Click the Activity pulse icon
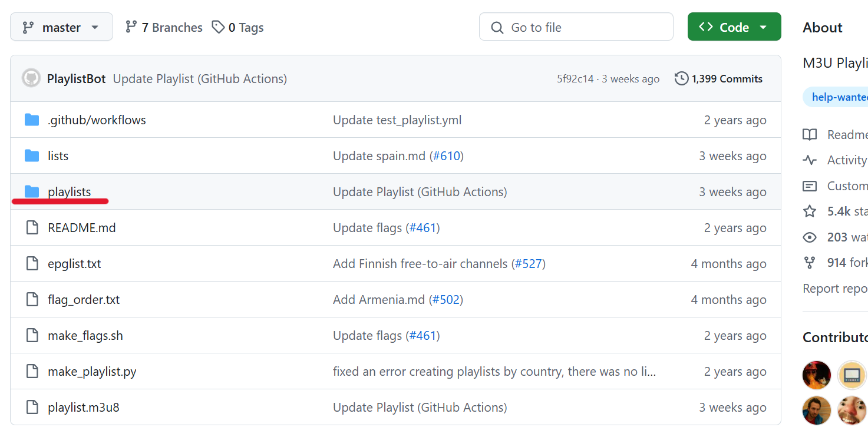868x427 pixels. click(810, 160)
